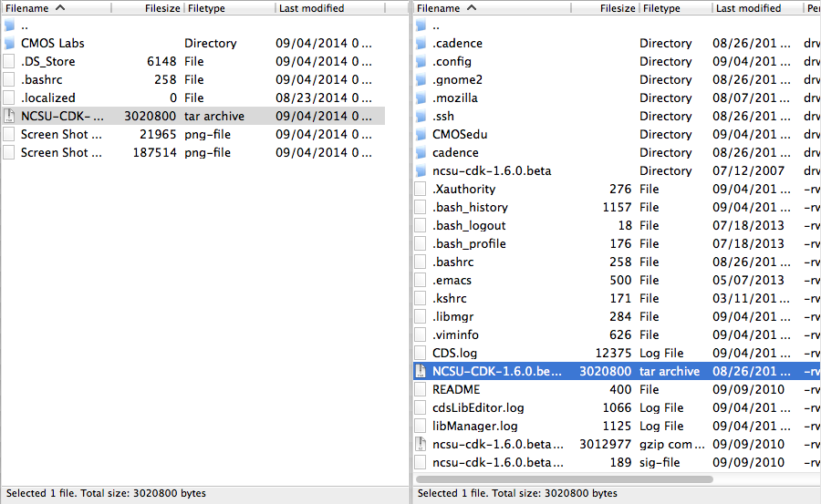Select the remote .cadence directory name

tap(457, 43)
